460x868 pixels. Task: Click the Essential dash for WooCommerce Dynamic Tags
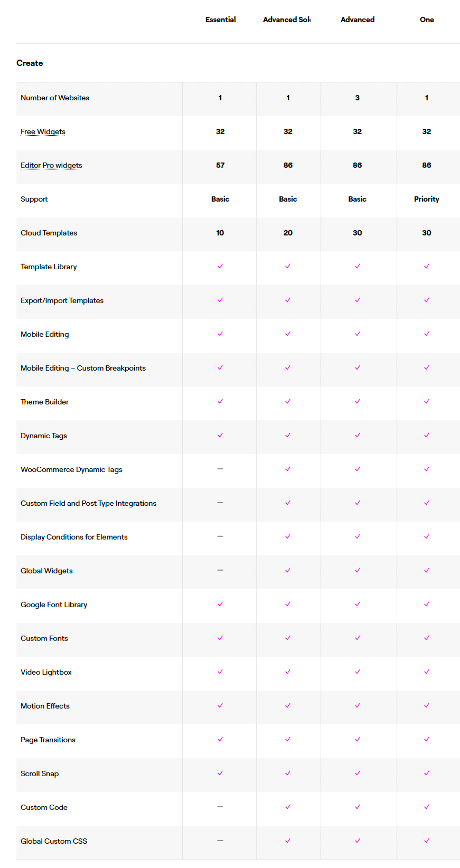(220, 469)
